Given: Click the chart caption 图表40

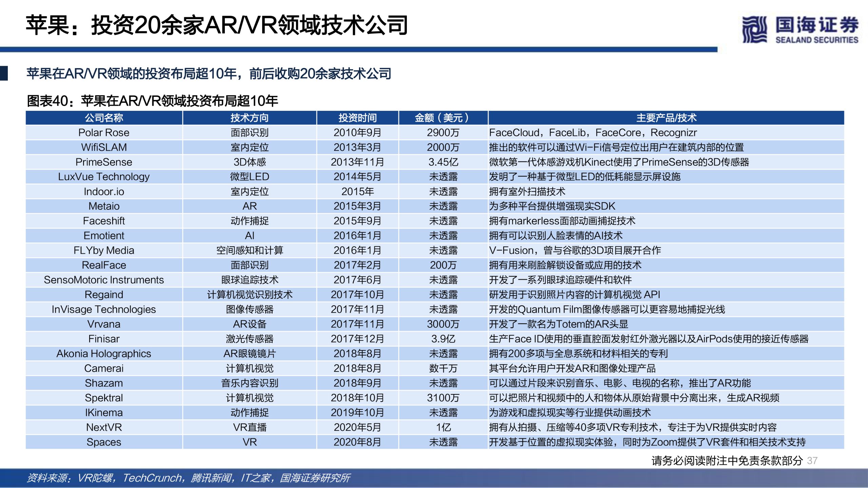Looking at the screenshot, I should [x=152, y=101].
